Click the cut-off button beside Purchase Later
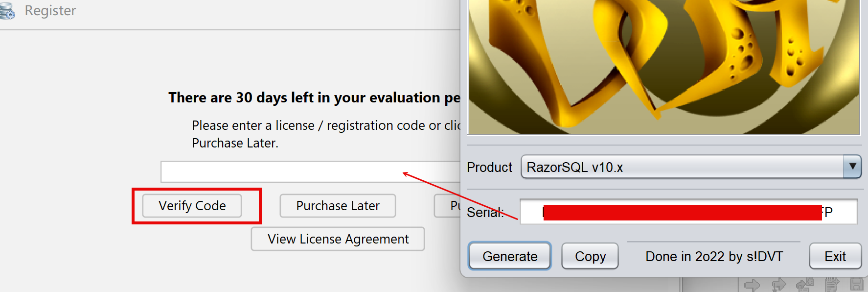 [448, 206]
